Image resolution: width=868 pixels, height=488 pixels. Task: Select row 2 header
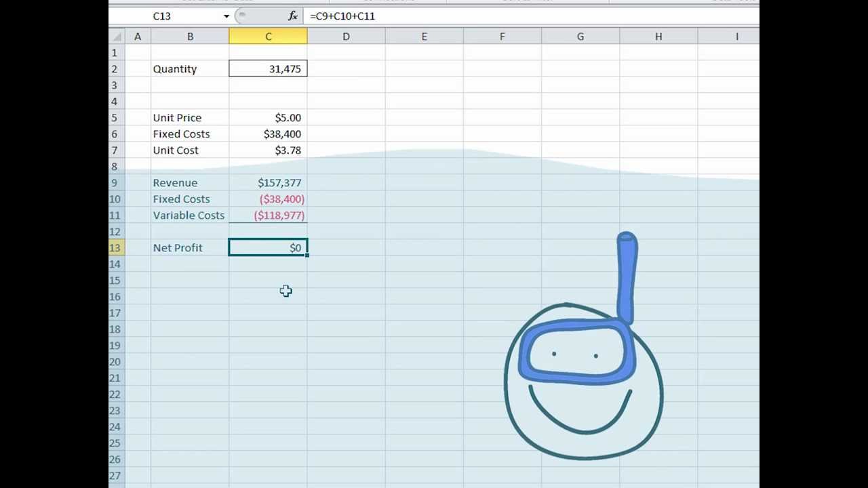[x=117, y=69]
